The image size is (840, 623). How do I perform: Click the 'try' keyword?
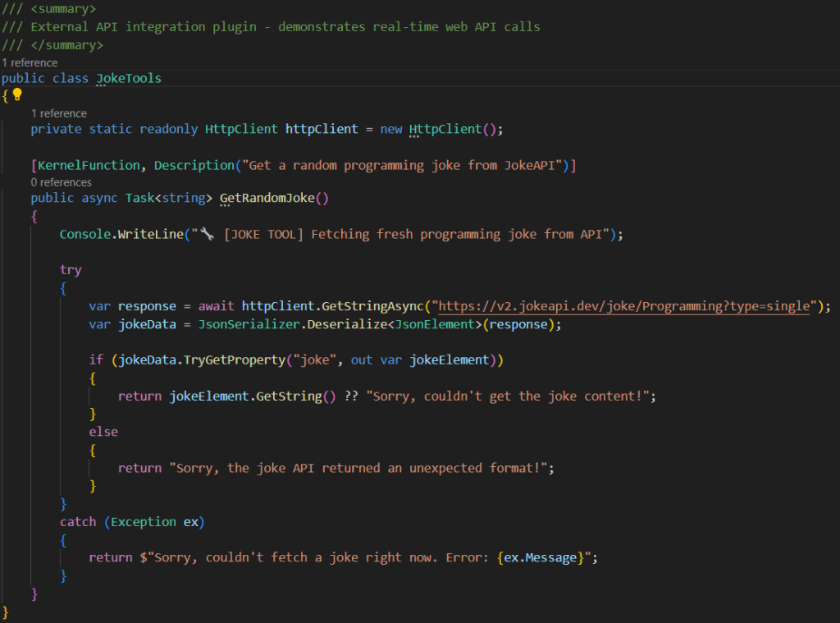(71, 270)
